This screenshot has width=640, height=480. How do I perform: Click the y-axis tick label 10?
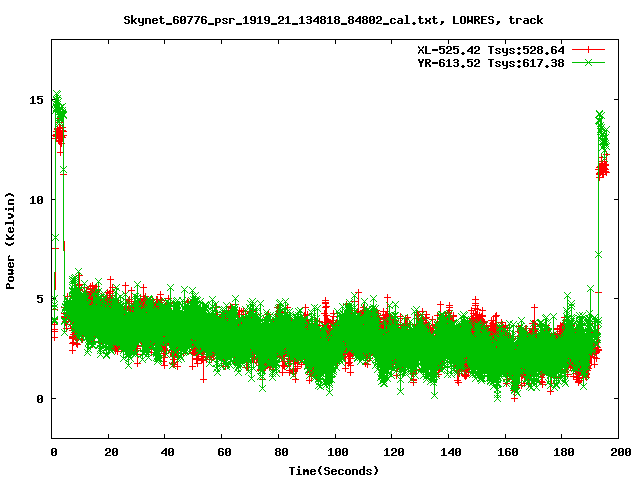coord(36,200)
